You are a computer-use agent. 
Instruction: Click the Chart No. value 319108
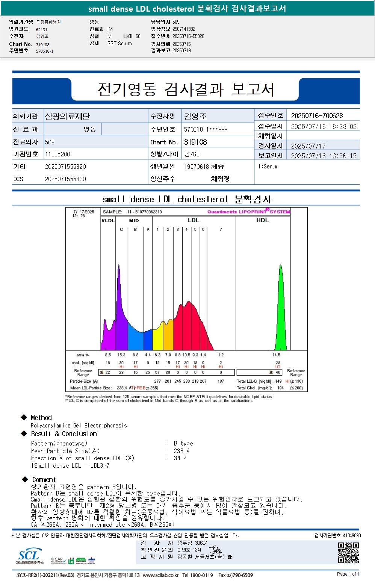(x=195, y=142)
